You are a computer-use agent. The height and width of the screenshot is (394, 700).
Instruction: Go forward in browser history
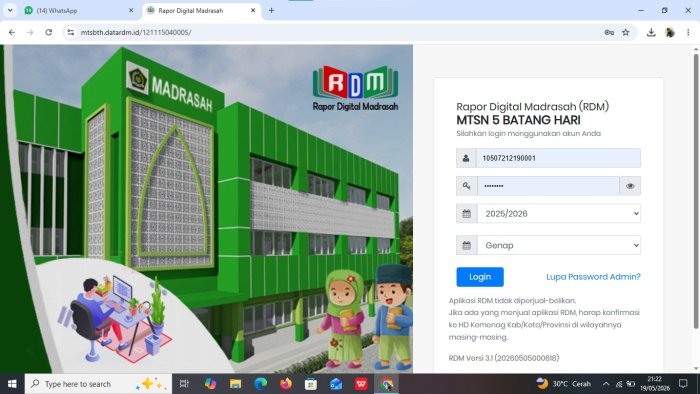coord(30,32)
